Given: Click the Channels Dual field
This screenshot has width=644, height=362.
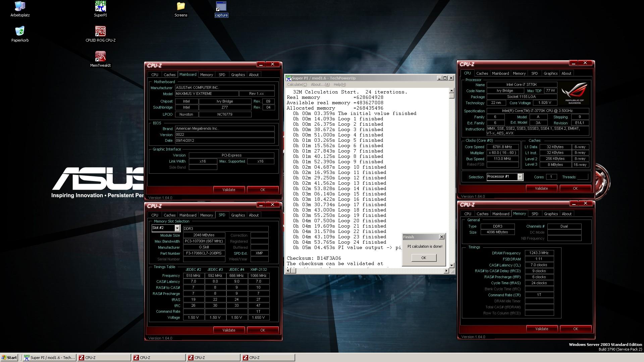Looking at the screenshot, I should (564, 226).
